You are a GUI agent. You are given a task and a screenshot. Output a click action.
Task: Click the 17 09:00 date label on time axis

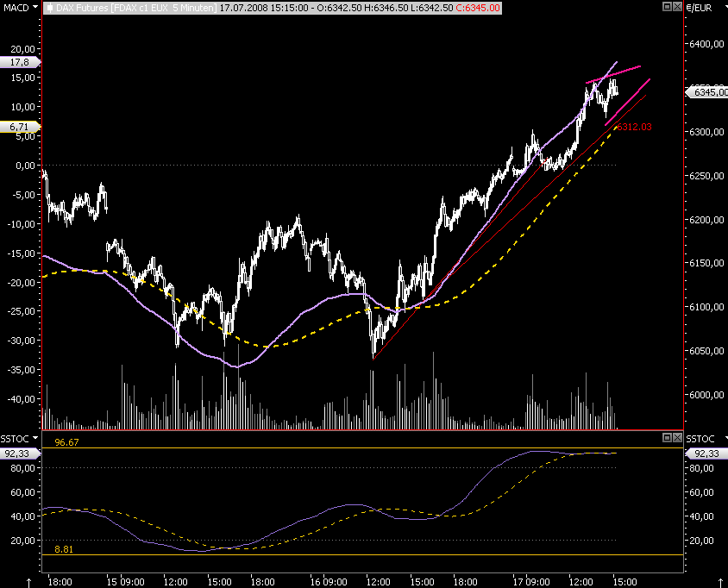531,582
